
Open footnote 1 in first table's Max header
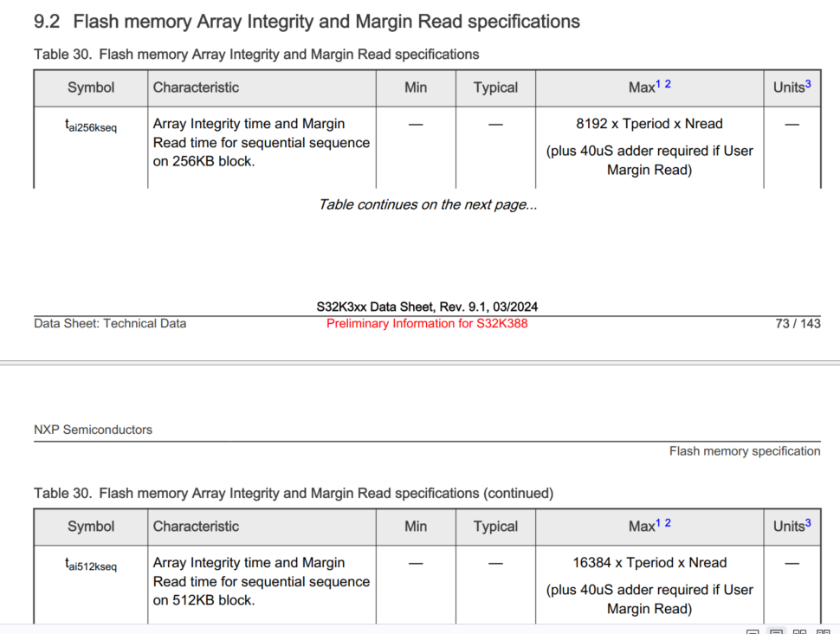pyautogui.click(x=658, y=84)
